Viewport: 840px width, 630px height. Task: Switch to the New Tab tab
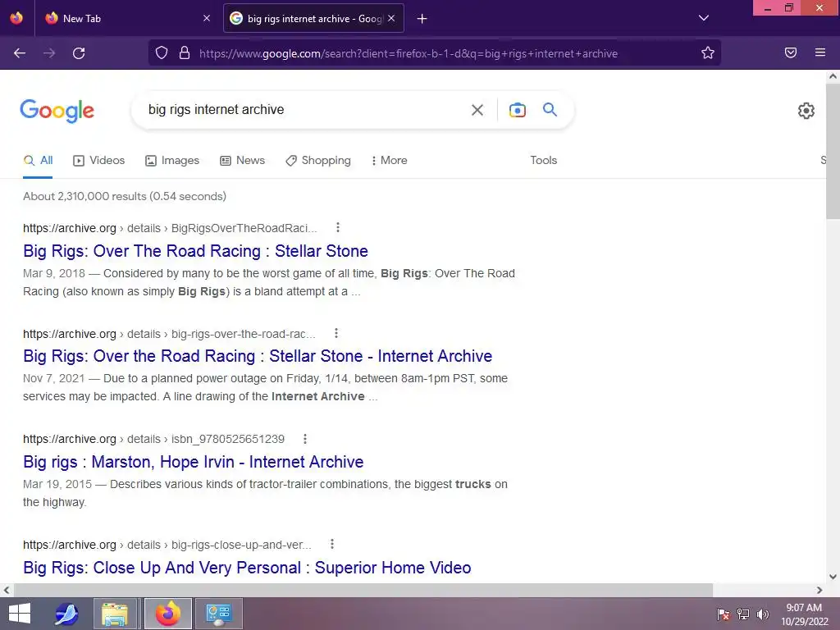point(127,18)
